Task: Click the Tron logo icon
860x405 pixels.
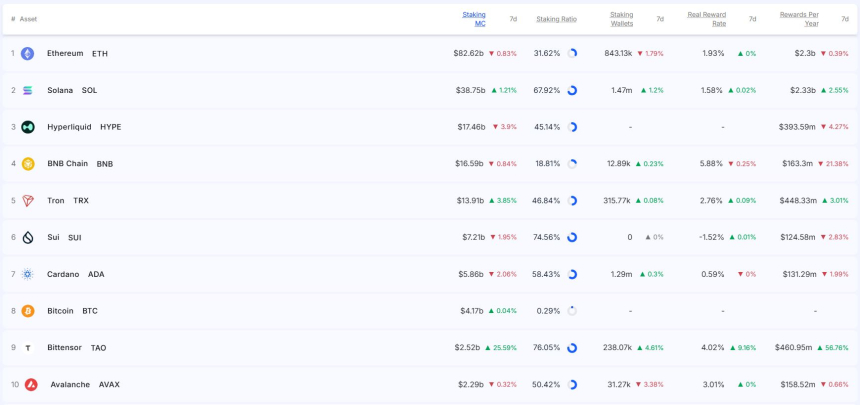Action: coord(28,201)
